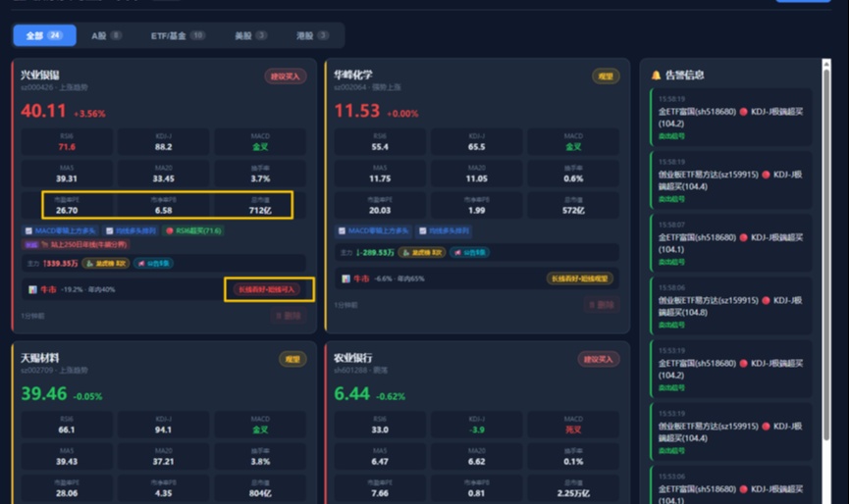
Task: Click megaphone 公告 icon in 兴业银锡 card
Action: (x=141, y=264)
